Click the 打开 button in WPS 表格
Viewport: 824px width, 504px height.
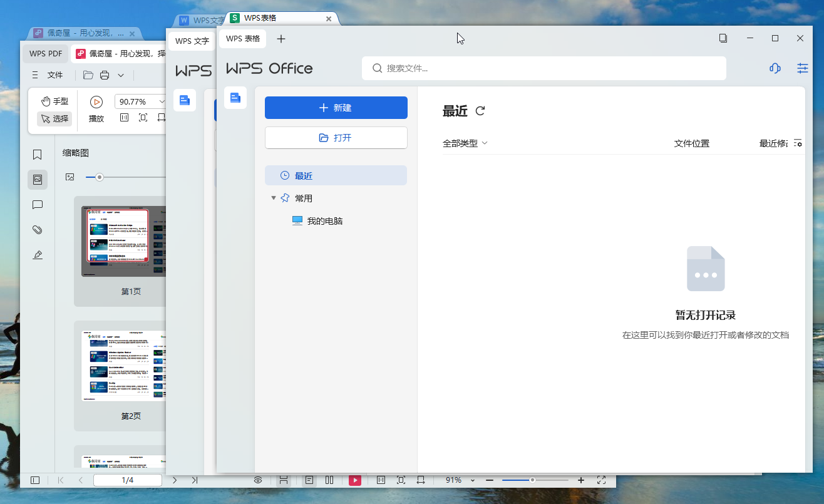[336, 138]
